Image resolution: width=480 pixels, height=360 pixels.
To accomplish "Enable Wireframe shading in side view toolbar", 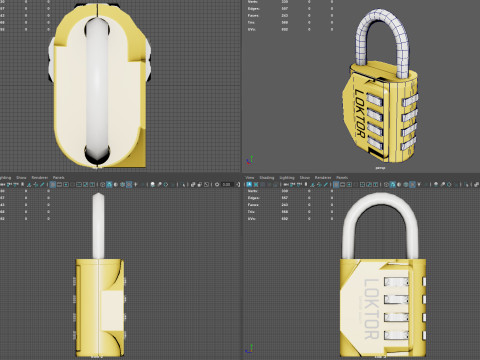I will coord(102,184).
